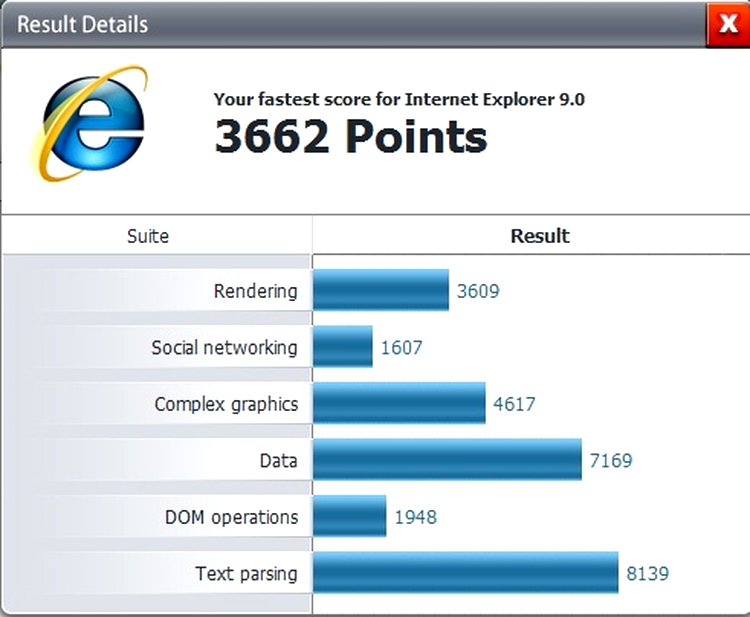Select the Data suite label
The height and width of the screenshot is (617, 750).
278,461
